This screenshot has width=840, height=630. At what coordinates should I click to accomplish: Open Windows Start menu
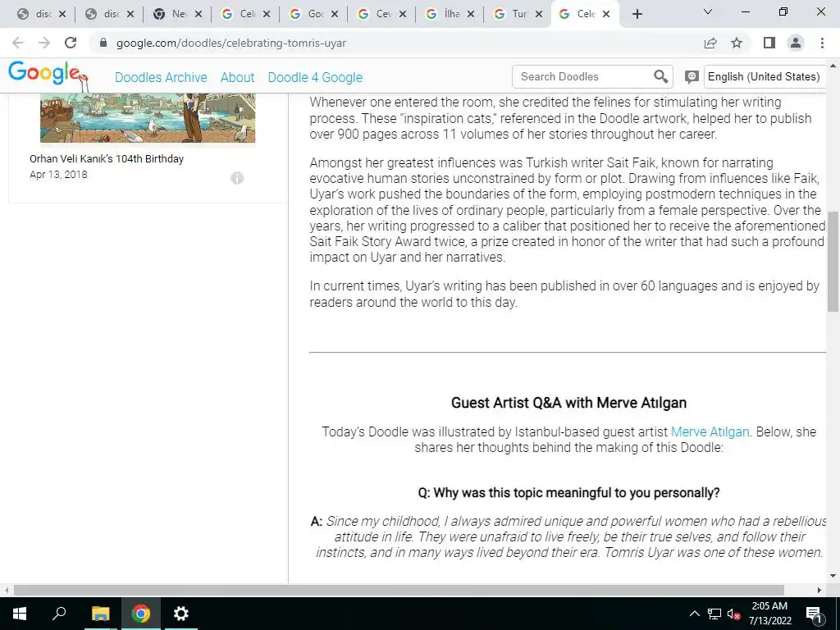pyautogui.click(x=20, y=614)
